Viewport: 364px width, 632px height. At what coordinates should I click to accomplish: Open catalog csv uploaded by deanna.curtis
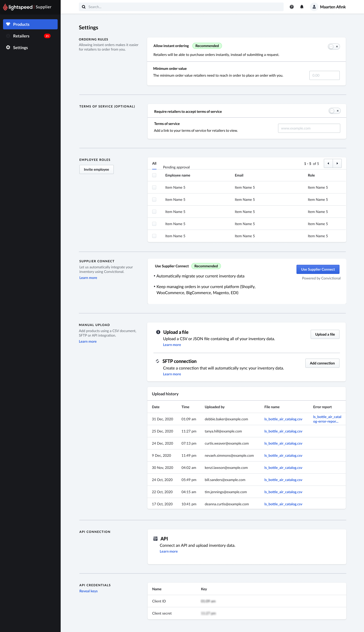[x=283, y=504]
